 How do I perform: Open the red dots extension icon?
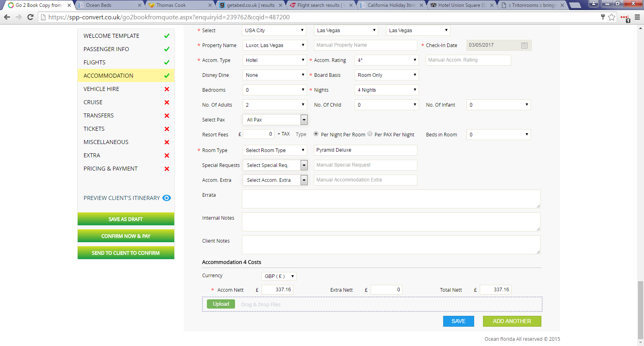click(x=625, y=18)
